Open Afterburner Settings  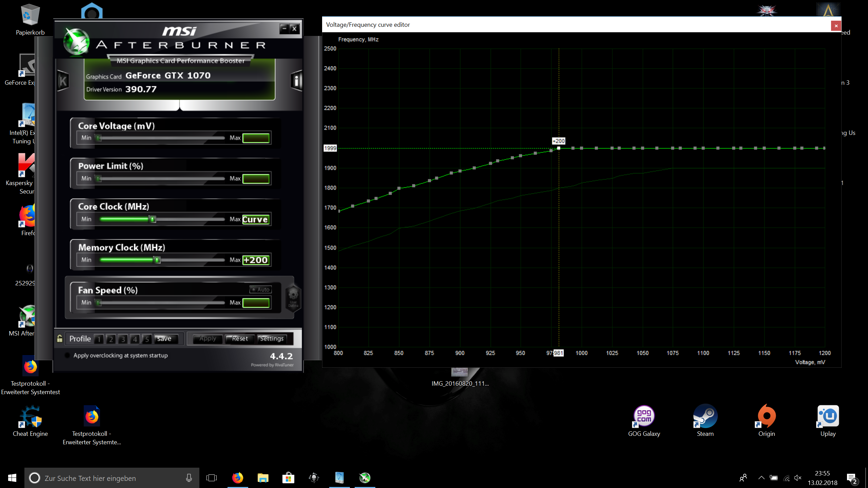click(272, 339)
